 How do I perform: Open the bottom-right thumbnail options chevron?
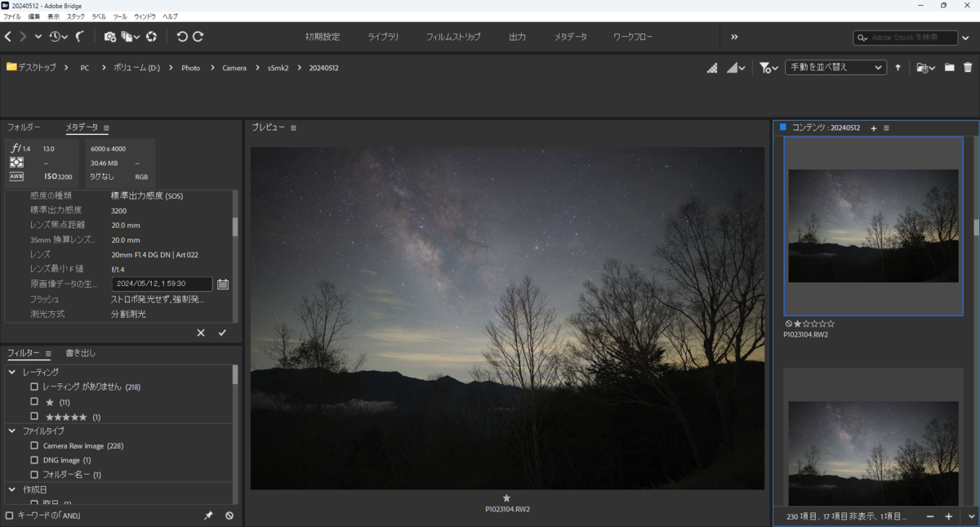click(x=971, y=516)
